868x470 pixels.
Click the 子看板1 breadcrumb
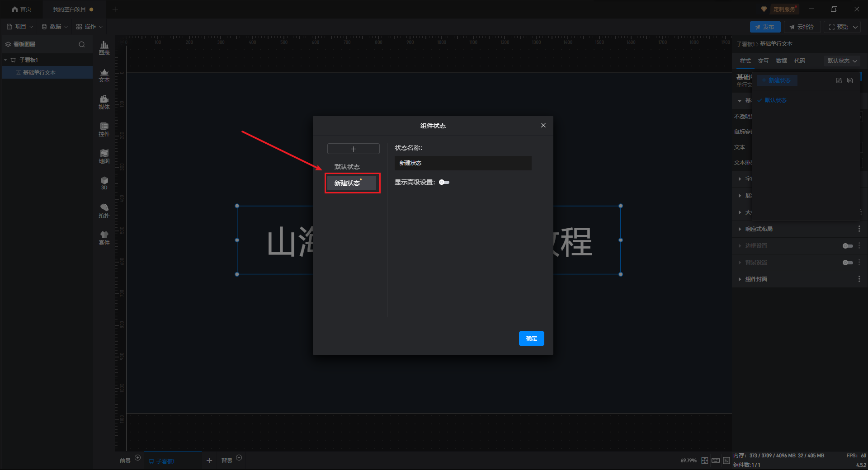[745, 44]
